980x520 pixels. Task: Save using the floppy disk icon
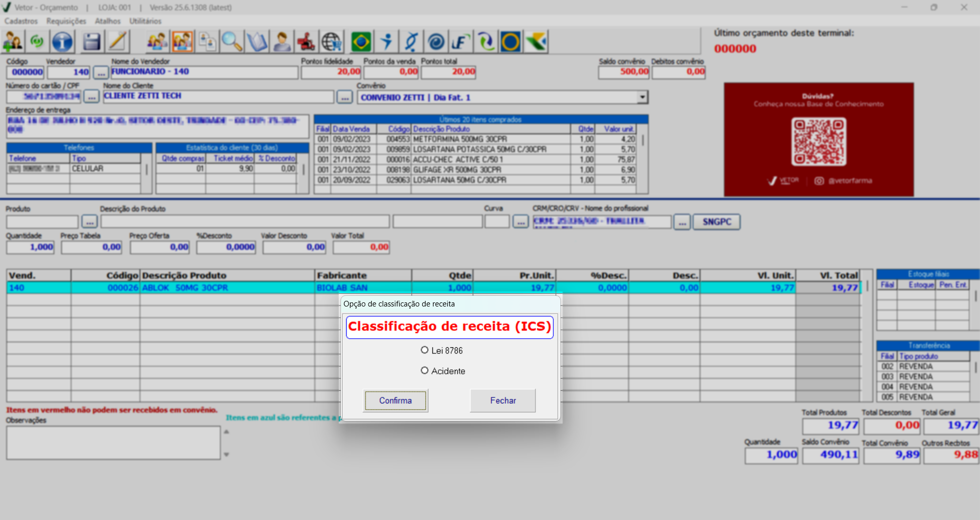coord(92,41)
